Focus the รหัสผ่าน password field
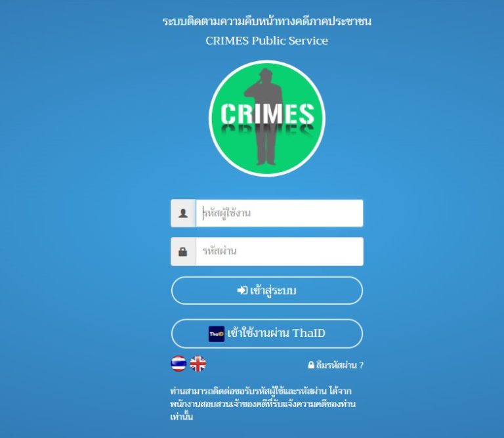Viewport: 504px width, 438px height. coord(280,252)
